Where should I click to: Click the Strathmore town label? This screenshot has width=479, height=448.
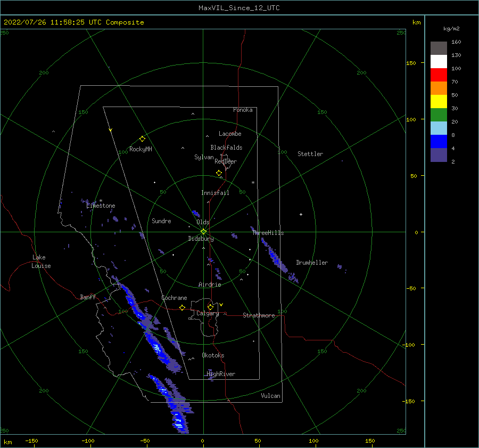point(259,315)
